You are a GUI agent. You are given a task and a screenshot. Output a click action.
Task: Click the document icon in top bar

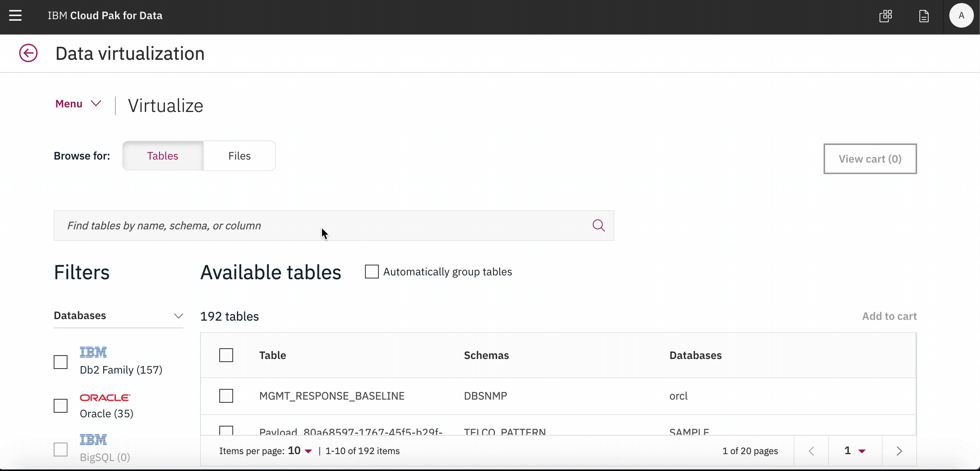[924, 16]
